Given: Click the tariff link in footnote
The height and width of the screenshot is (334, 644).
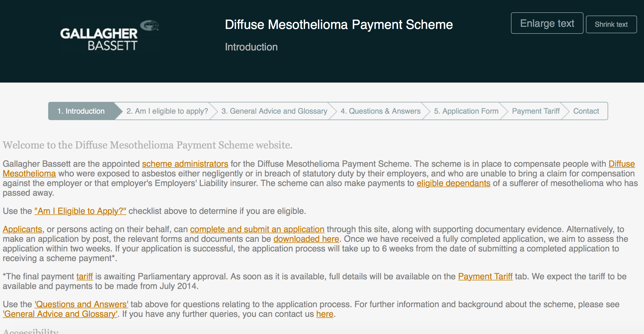Looking at the screenshot, I should click(x=85, y=276).
